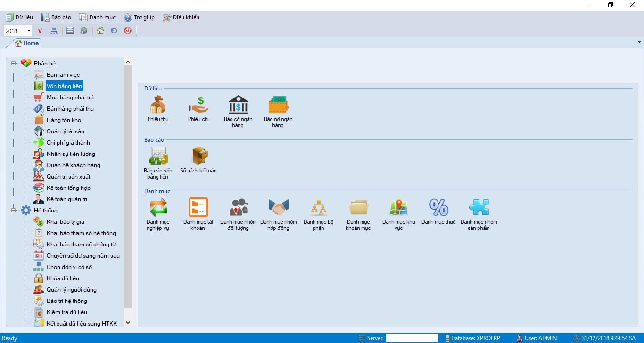Open the Dữ liệu menu in menu bar
This screenshot has width=644, height=343.
tap(19, 17)
